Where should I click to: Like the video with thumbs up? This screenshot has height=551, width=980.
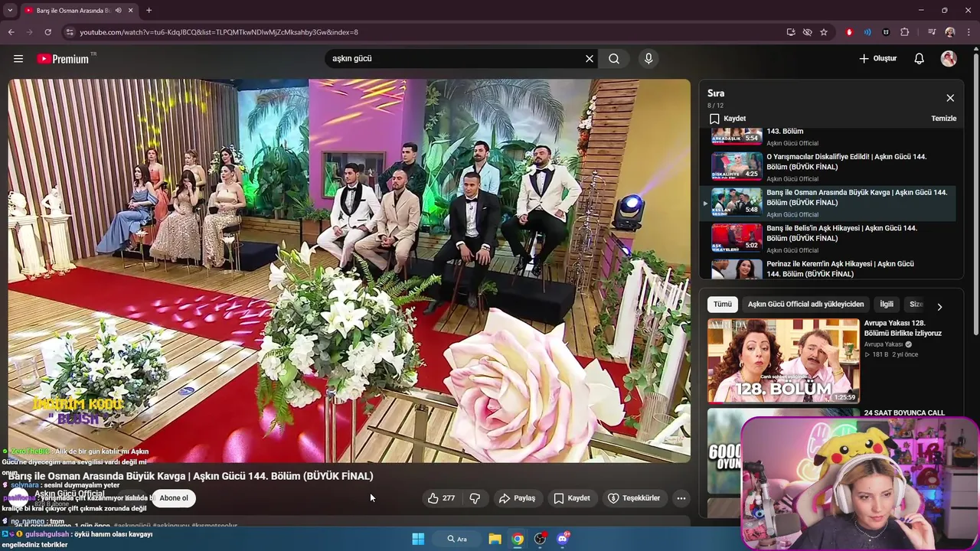[441, 498]
